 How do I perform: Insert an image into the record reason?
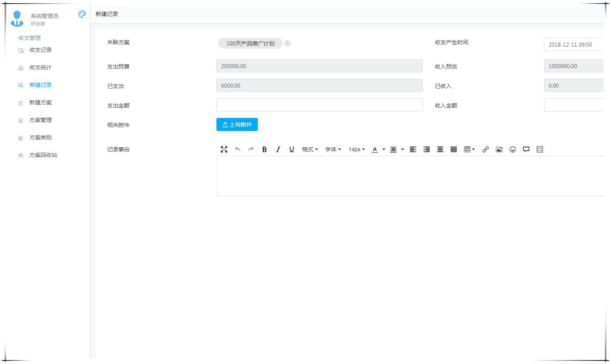(x=499, y=149)
